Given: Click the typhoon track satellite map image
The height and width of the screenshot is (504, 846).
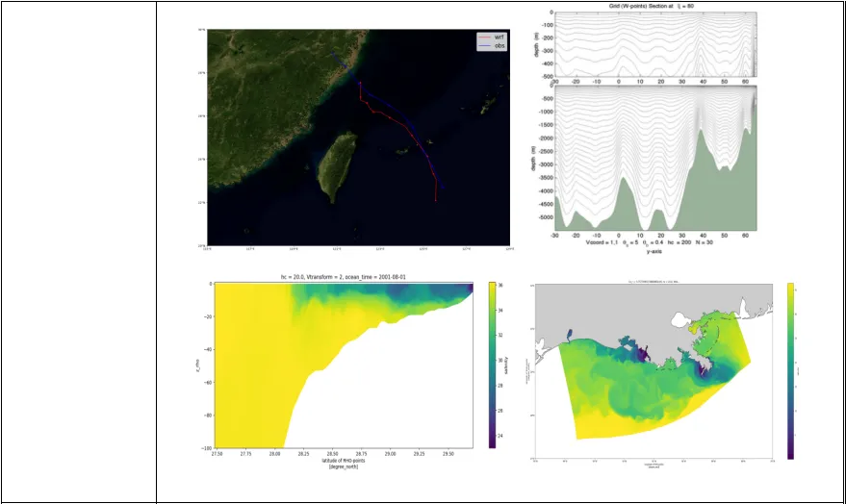Looking at the screenshot, I should pos(358,138).
